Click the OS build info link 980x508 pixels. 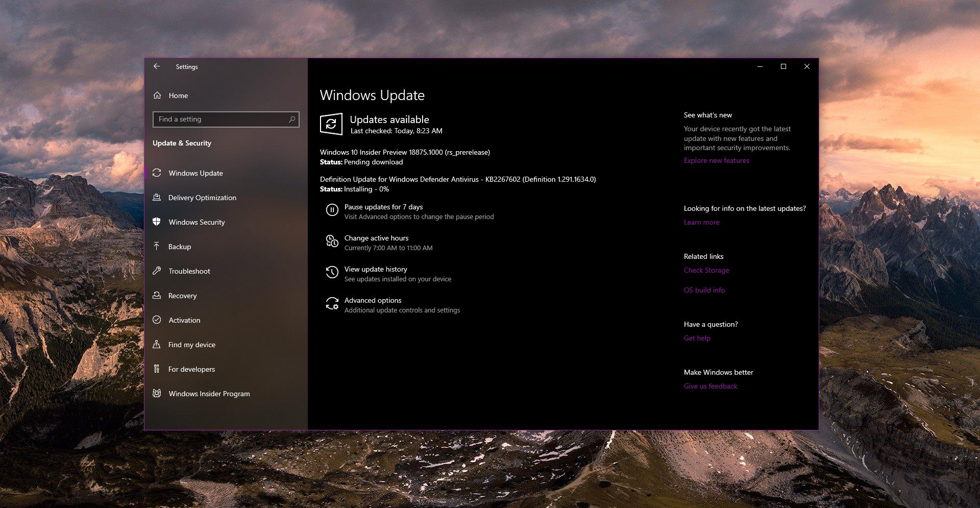(704, 290)
